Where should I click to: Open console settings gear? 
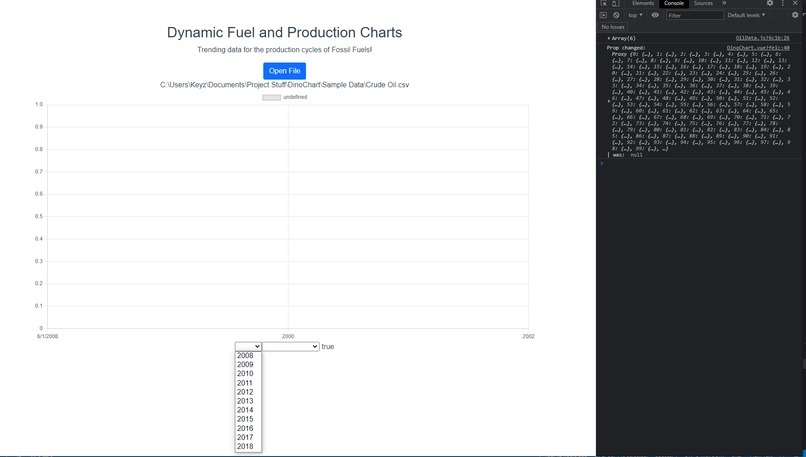point(795,15)
